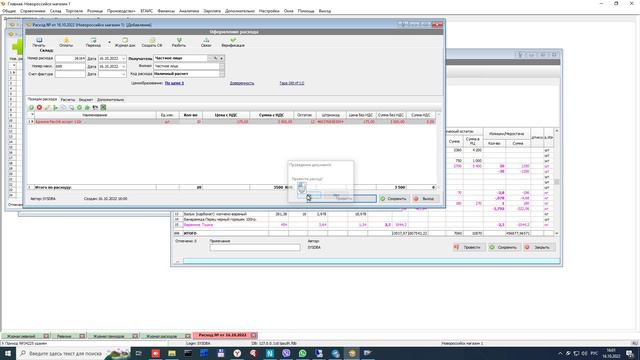Click the green add position icon
The height and width of the screenshot is (360, 640).
(x=31, y=107)
